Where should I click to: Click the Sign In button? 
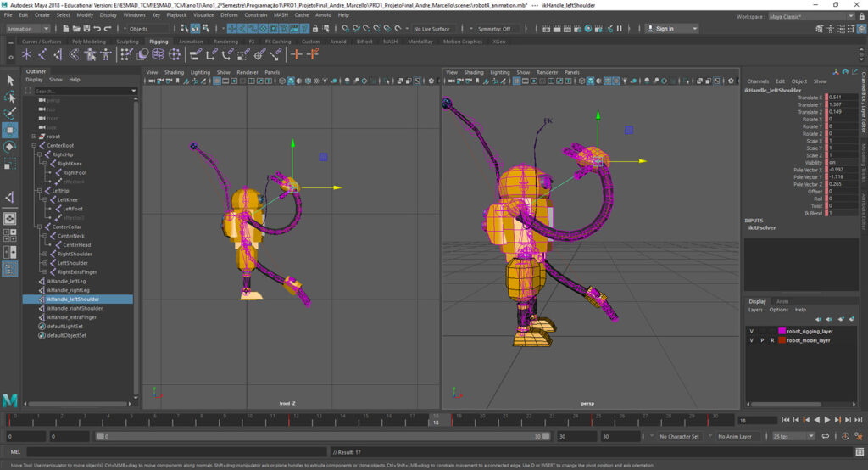[665, 29]
